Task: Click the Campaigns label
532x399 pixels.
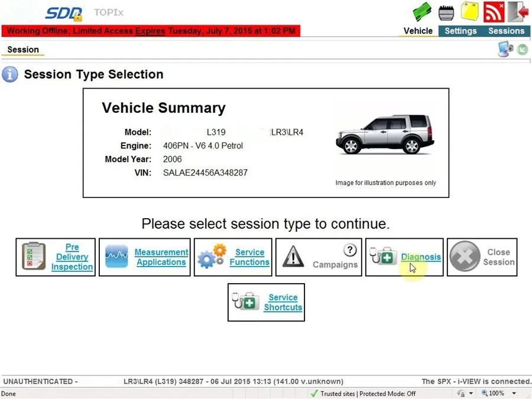Action: click(335, 265)
